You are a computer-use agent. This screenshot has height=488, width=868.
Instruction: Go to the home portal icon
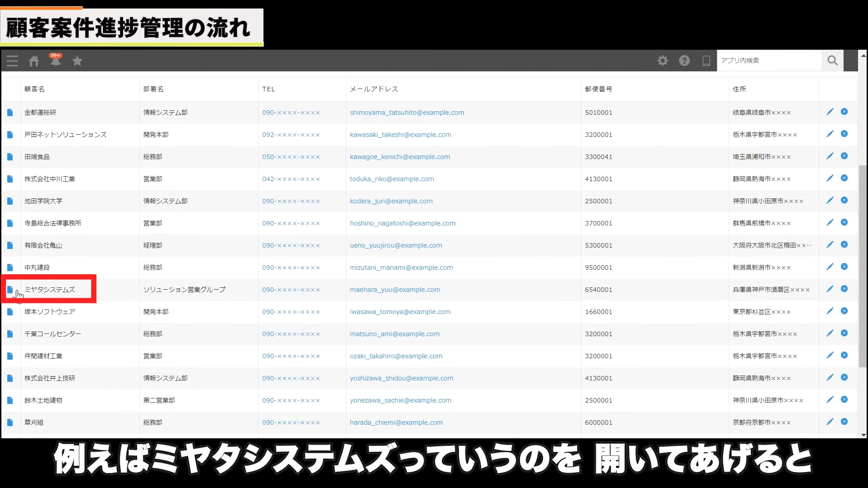pos(34,61)
